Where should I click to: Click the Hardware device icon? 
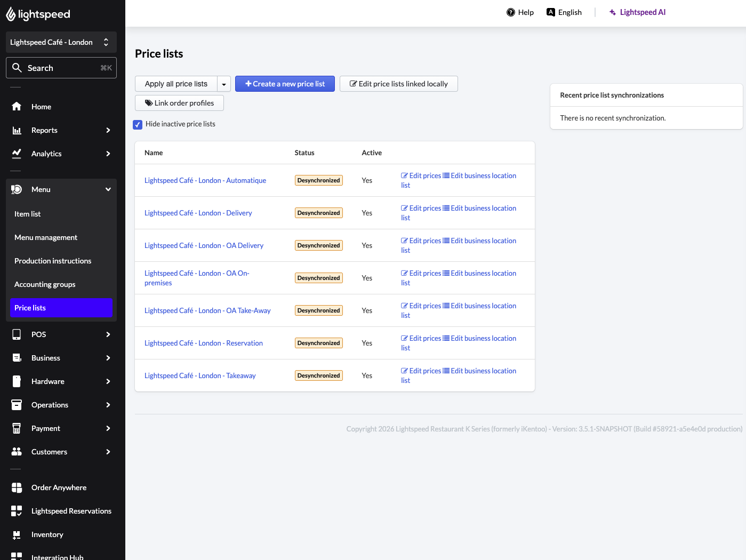(x=17, y=381)
